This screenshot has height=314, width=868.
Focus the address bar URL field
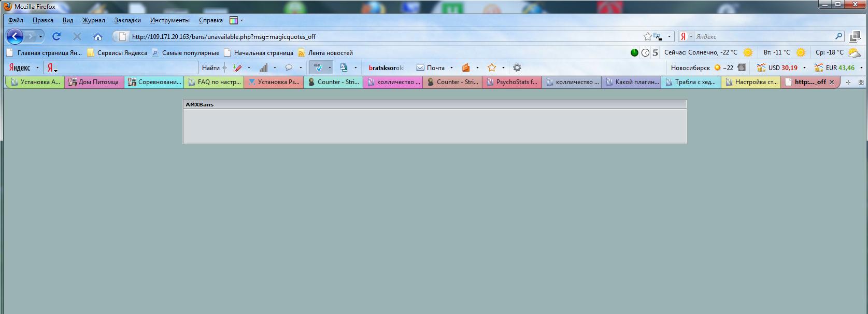383,36
